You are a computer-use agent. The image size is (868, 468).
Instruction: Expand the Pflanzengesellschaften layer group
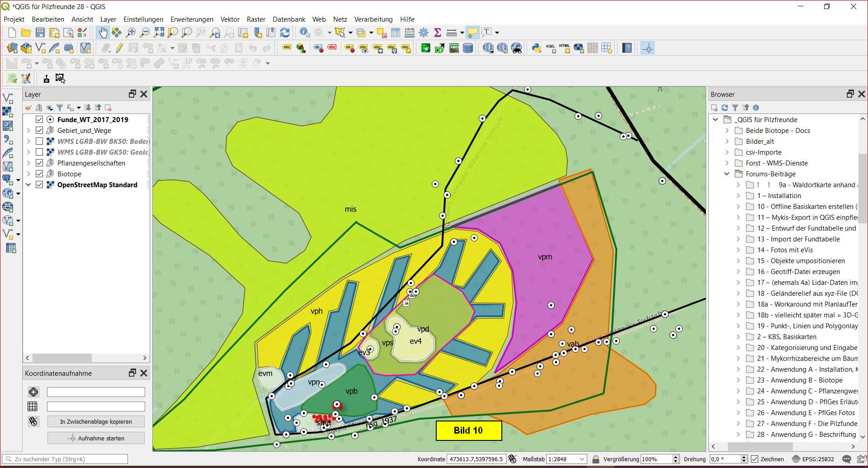[x=28, y=163]
